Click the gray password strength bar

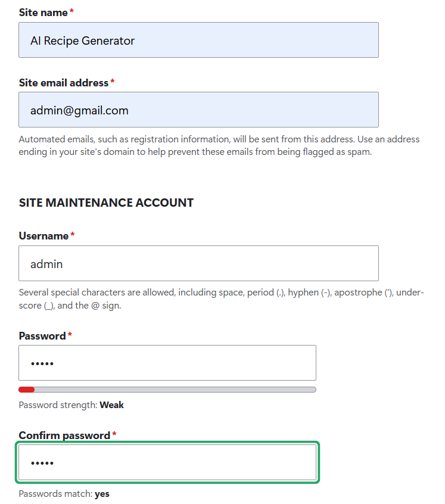point(167,390)
